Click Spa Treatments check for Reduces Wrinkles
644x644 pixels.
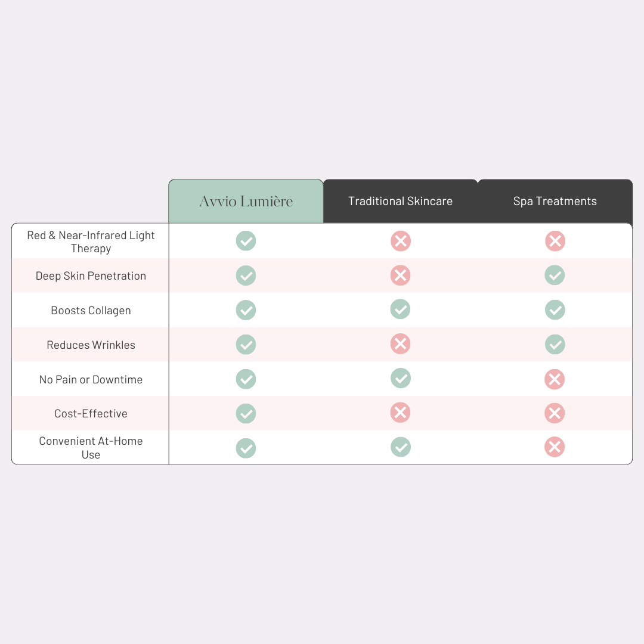pyautogui.click(x=555, y=344)
